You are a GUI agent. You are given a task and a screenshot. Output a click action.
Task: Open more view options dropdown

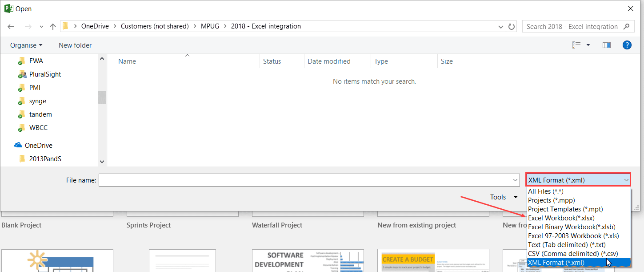[x=588, y=45]
